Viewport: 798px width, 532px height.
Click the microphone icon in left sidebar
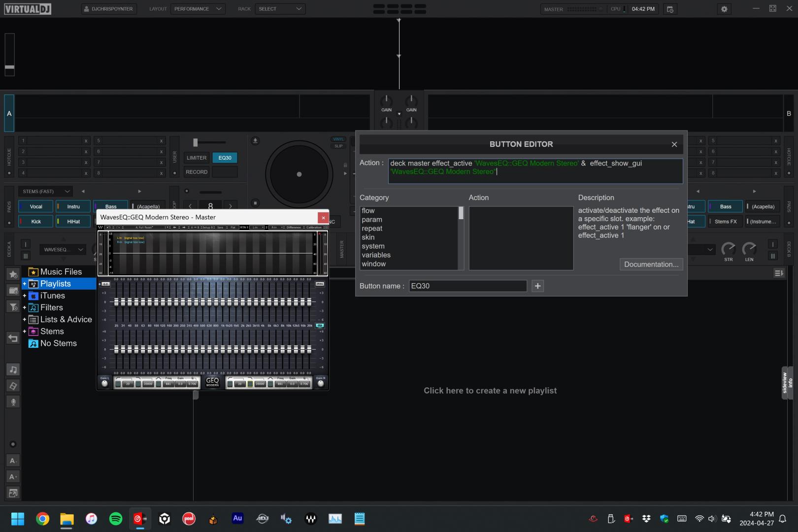(x=13, y=402)
